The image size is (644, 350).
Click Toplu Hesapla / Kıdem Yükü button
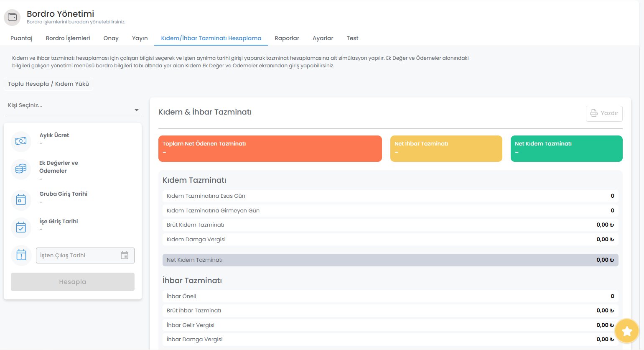pos(48,84)
